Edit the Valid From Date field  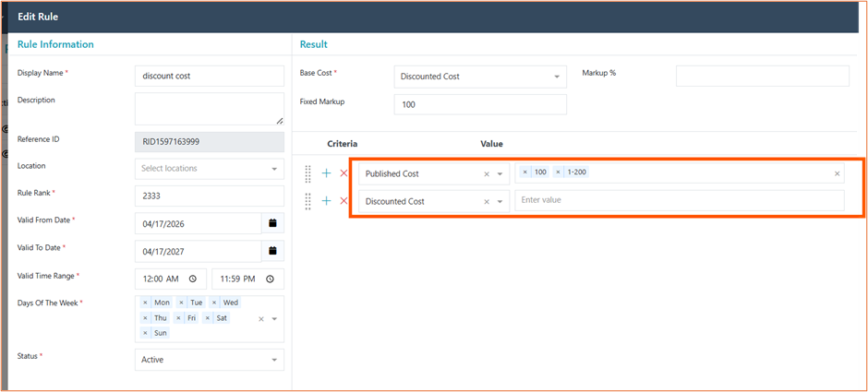[199, 223]
